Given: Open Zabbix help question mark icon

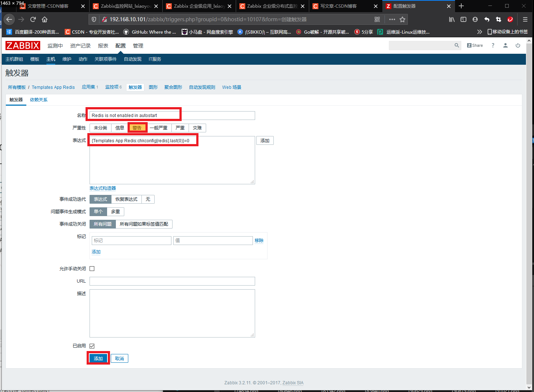Looking at the screenshot, I should pos(493,45).
